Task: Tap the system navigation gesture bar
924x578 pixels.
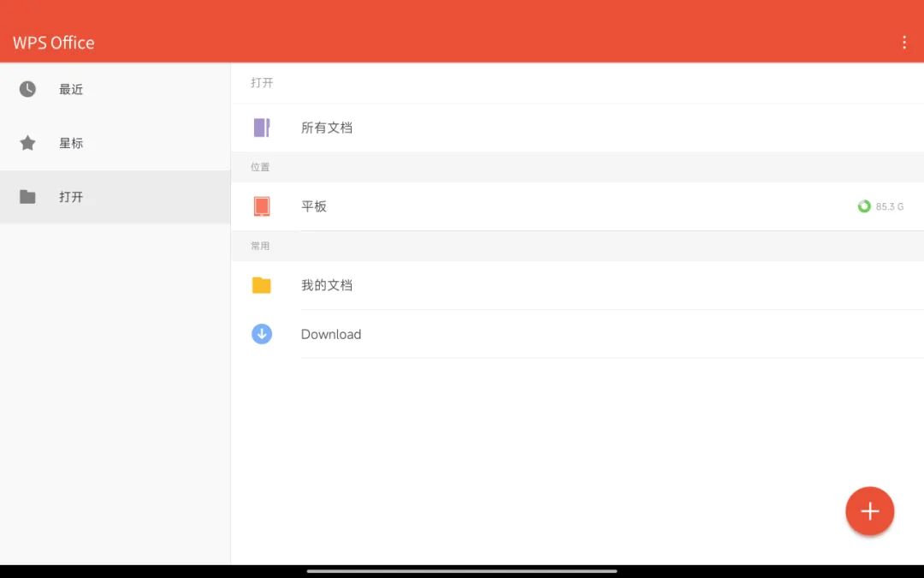Action: tap(462, 571)
